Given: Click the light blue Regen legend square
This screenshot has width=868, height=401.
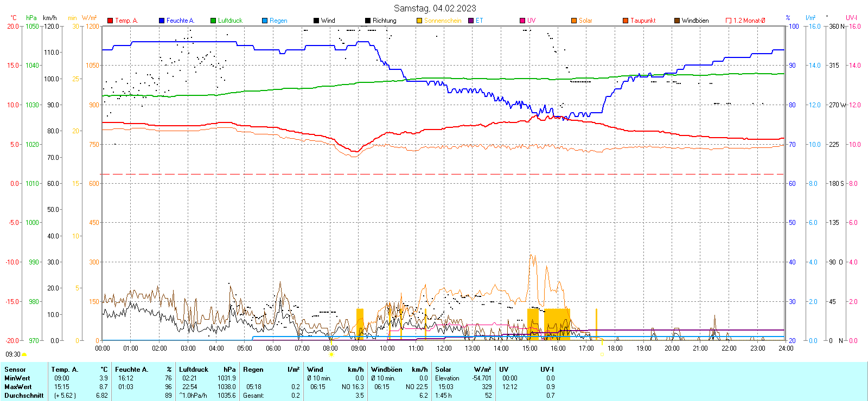Looking at the screenshot, I should click(265, 21).
